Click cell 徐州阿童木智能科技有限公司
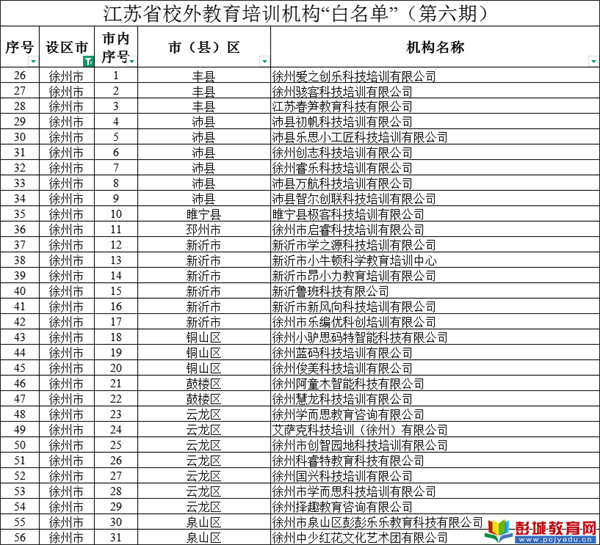 coord(435,383)
